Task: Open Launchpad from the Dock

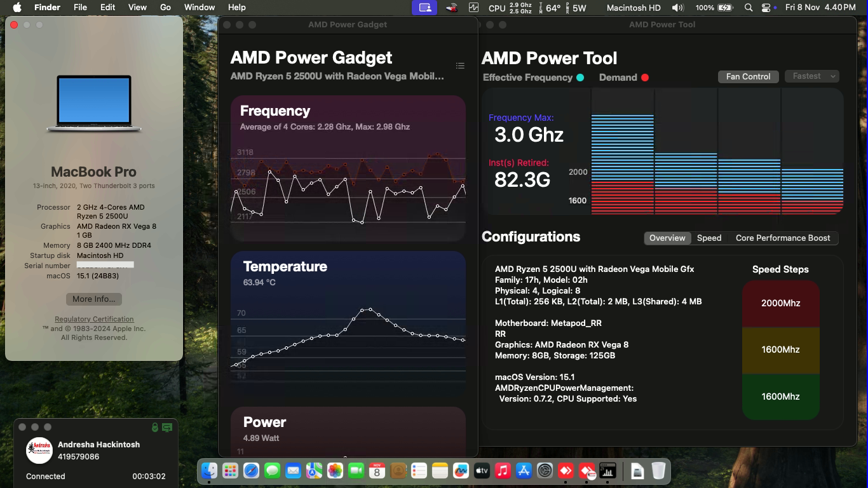Action: 230,471
